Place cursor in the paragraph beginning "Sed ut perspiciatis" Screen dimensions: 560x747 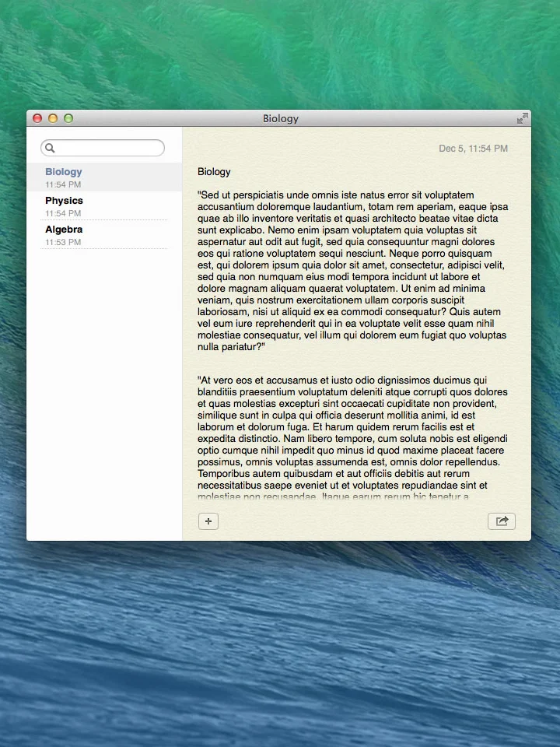click(352, 271)
